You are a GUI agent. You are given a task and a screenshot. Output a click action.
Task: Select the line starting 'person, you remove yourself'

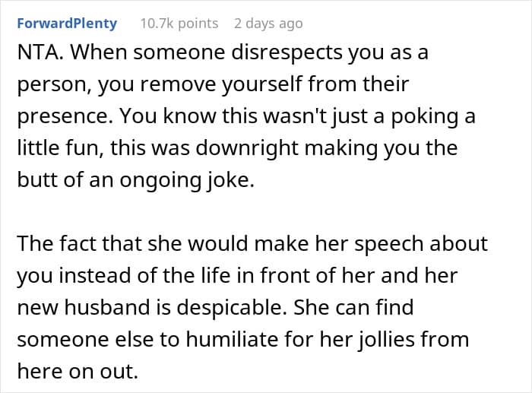[x=213, y=85]
